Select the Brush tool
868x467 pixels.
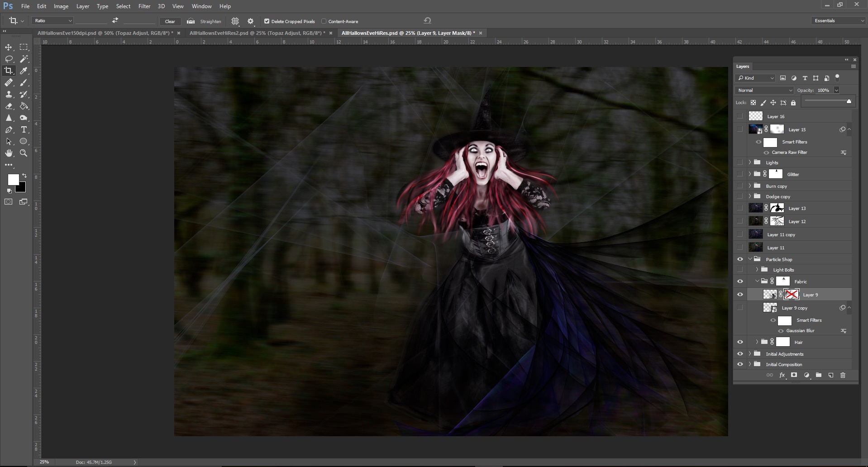(x=24, y=82)
